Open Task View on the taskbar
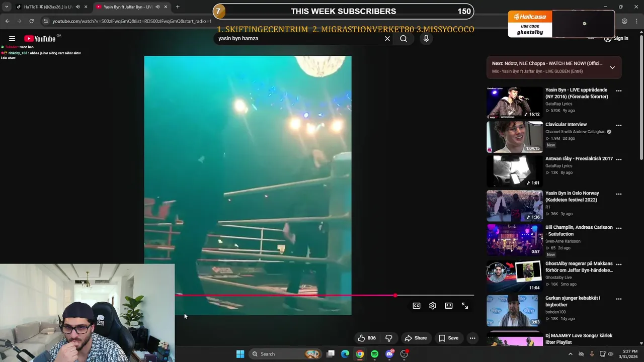 pos(331,354)
